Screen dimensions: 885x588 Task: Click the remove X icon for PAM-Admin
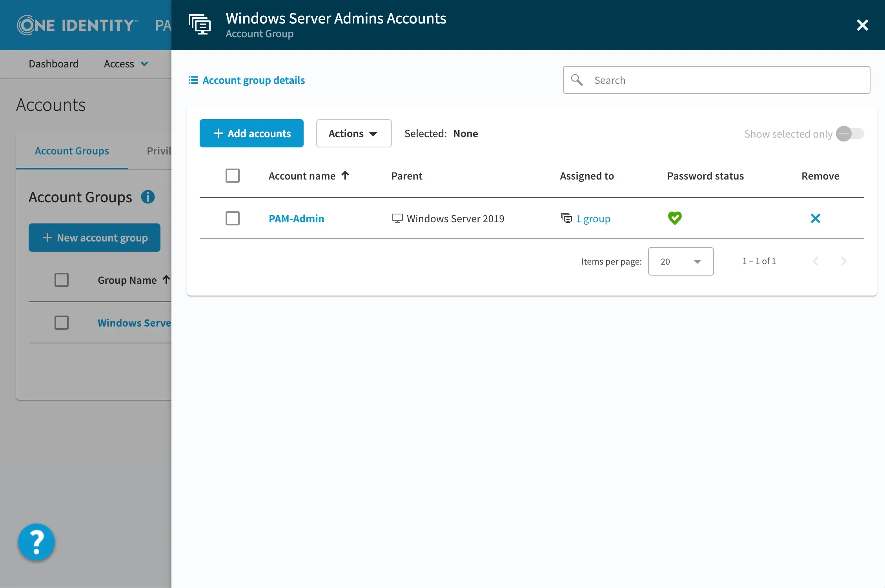click(815, 218)
